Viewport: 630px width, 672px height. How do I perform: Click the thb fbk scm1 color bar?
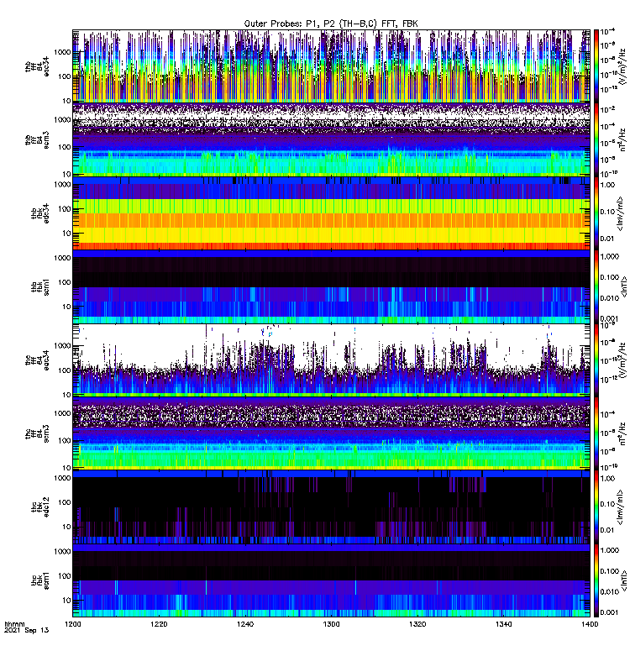point(596,286)
